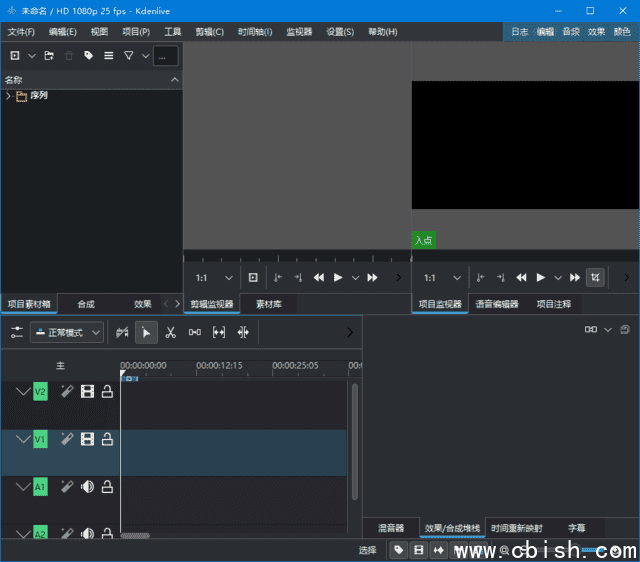
Task: Play the clip monitor
Action: point(338,277)
